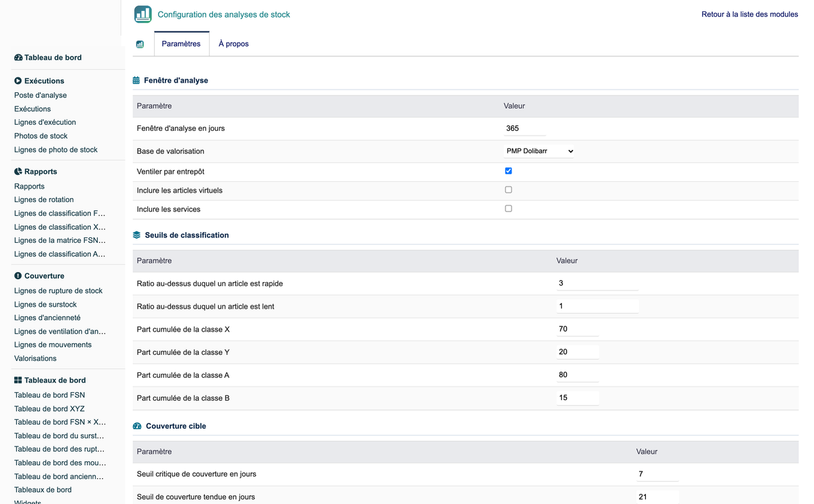
Task: Open Tableau de bord des mou… link
Action: [x=59, y=463]
